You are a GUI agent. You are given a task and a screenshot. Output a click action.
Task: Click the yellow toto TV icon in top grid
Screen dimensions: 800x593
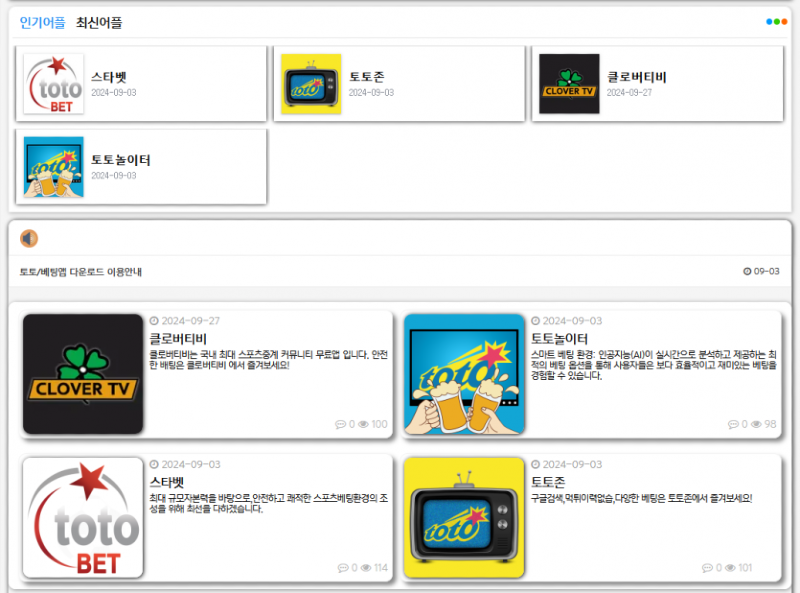pos(311,84)
